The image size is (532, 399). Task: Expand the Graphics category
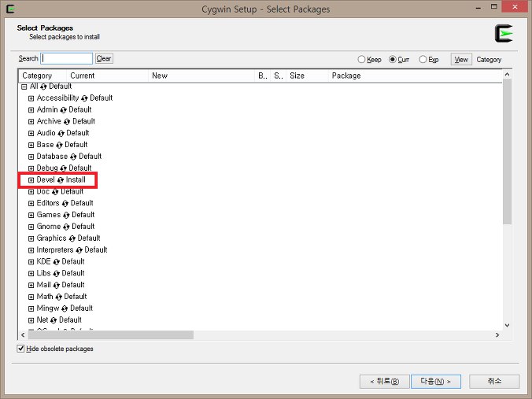[x=31, y=238]
